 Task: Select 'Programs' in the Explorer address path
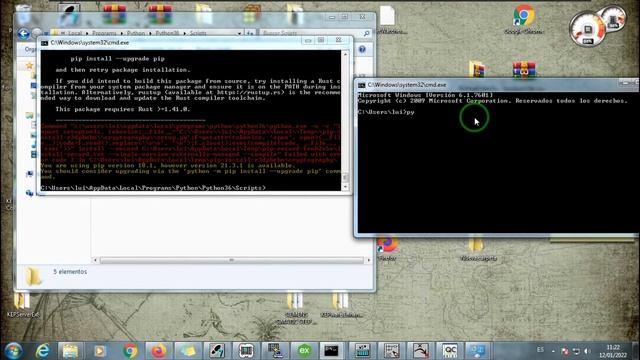coord(104,33)
